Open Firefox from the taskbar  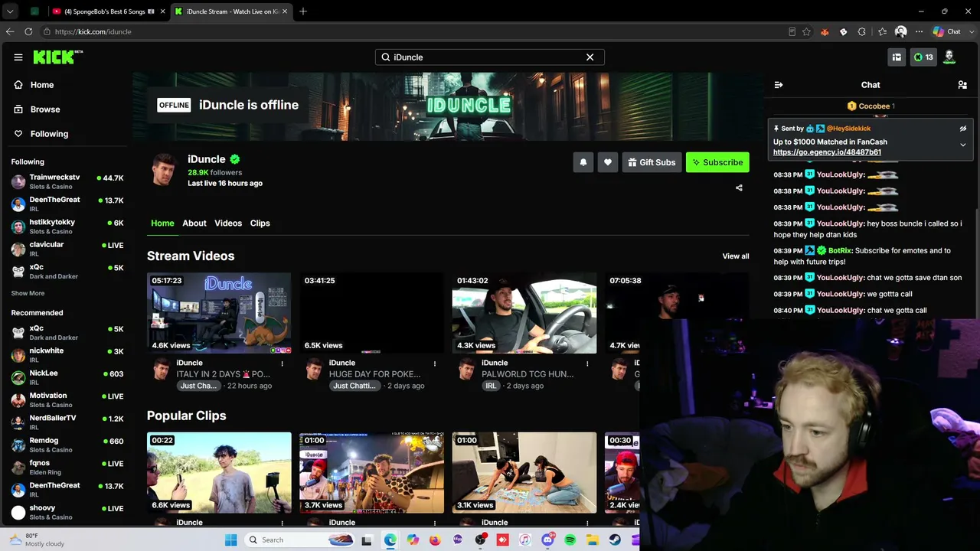pos(435,540)
